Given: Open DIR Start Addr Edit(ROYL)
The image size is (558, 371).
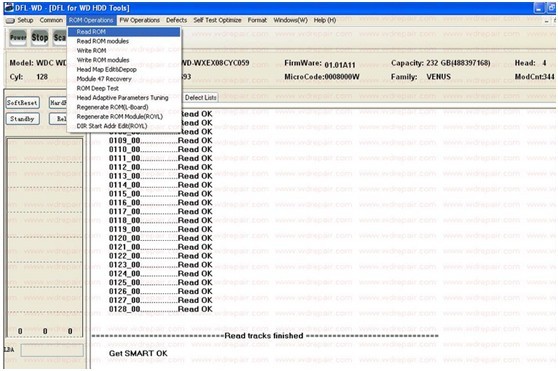Looking at the screenshot, I should coord(124,126).
